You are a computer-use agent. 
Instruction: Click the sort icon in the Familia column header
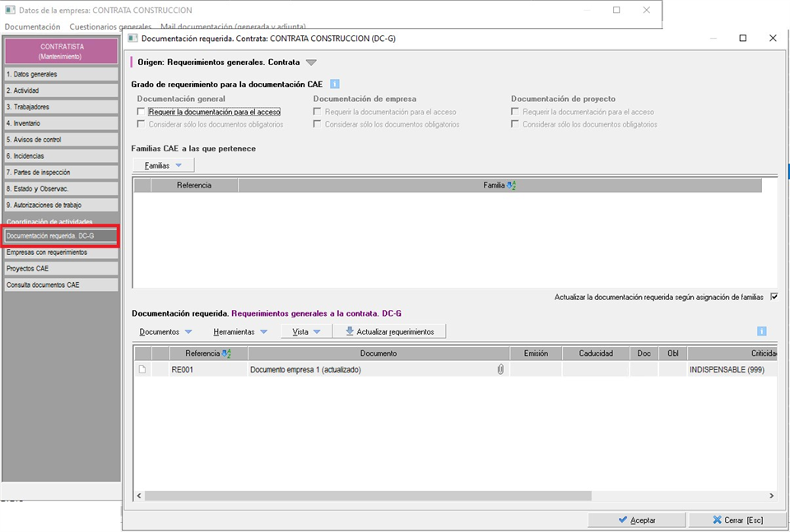tap(511, 185)
